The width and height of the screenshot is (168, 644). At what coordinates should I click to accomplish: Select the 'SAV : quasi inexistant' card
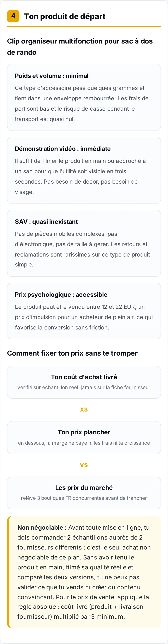(84, 243)
